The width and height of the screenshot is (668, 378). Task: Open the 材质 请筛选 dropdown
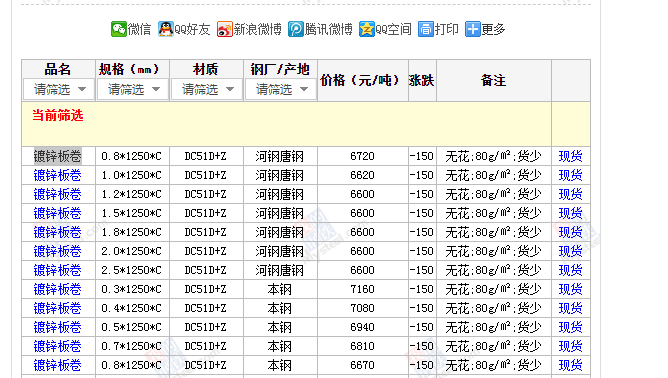tap(207, 89)
